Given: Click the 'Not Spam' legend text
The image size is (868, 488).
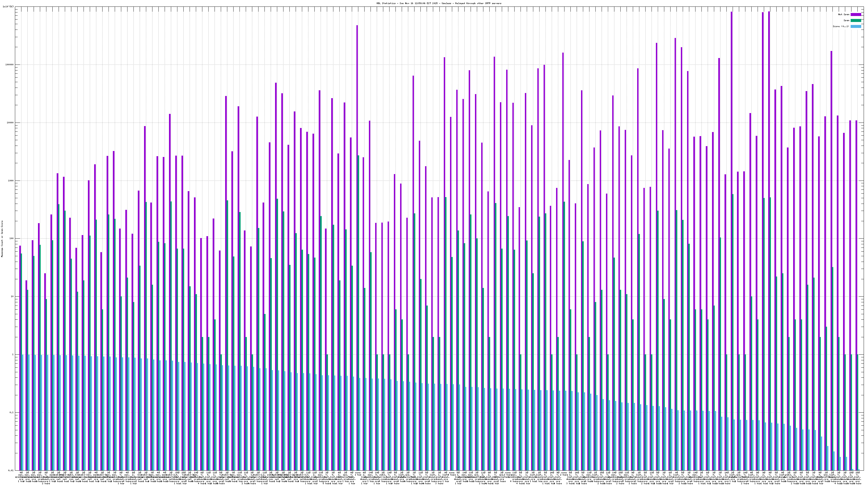Looking at the screenshot, I should [844, 14].
